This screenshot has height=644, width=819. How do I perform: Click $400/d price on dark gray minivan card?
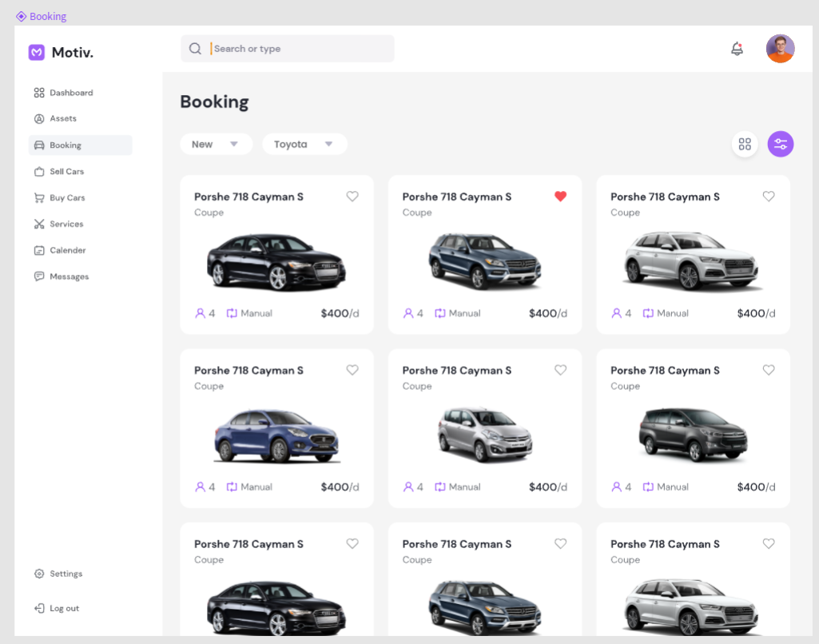[757, 487]
